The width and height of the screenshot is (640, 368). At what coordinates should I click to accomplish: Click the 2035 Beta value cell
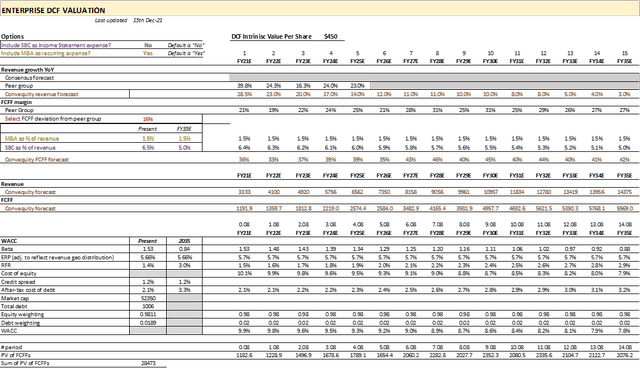tap(184, 249)
